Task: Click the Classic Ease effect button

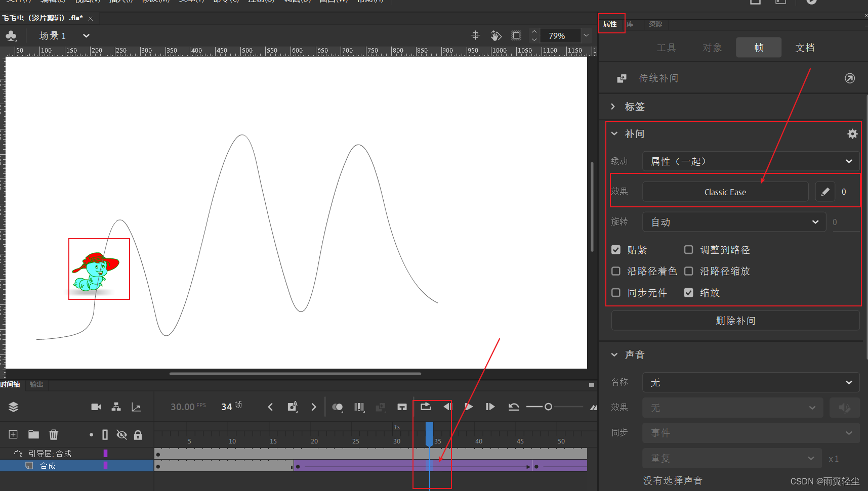Action: click(x=725, y=192)
